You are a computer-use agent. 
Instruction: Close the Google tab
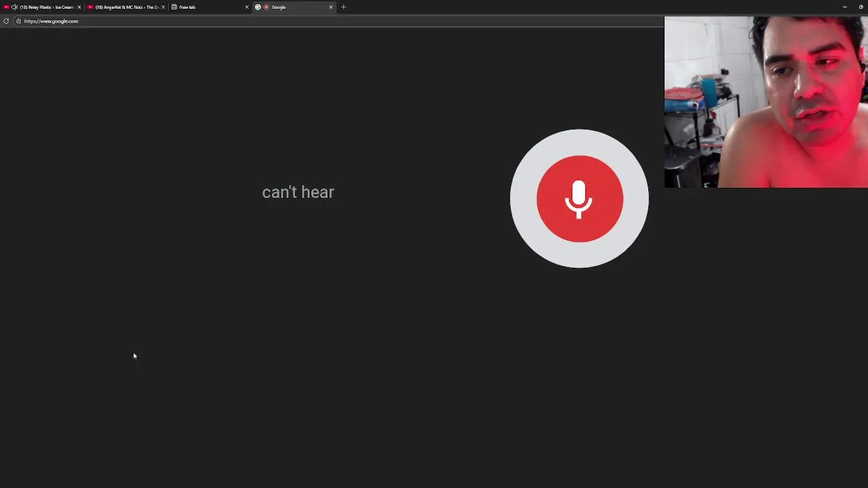click(x=331, y=7)
